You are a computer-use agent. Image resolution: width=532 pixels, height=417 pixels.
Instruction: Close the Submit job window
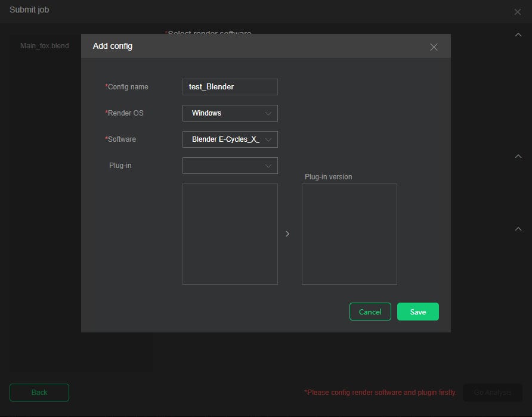coord(518,12)
